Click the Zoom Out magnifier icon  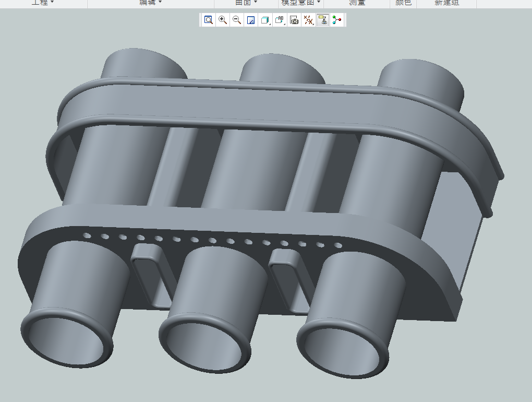(237, 20)
